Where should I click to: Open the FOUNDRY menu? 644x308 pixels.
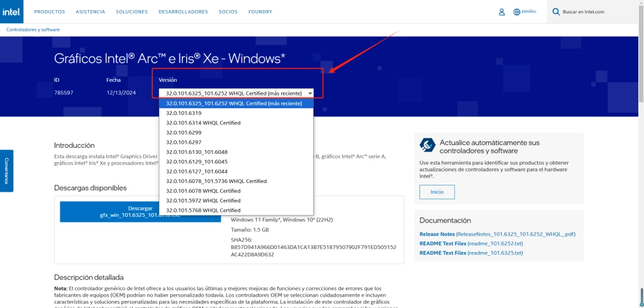tap(260, 12)
